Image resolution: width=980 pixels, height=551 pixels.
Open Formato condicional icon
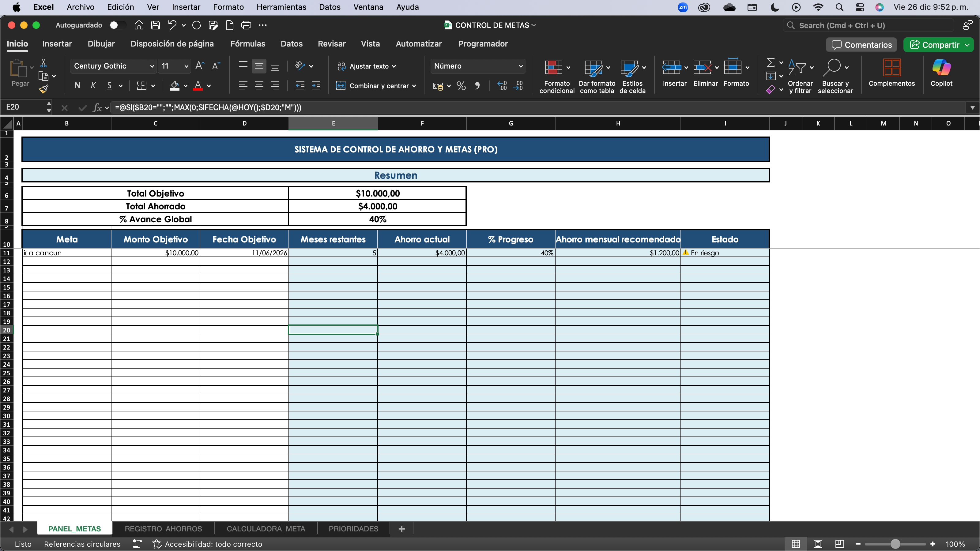tap(553, 68)
